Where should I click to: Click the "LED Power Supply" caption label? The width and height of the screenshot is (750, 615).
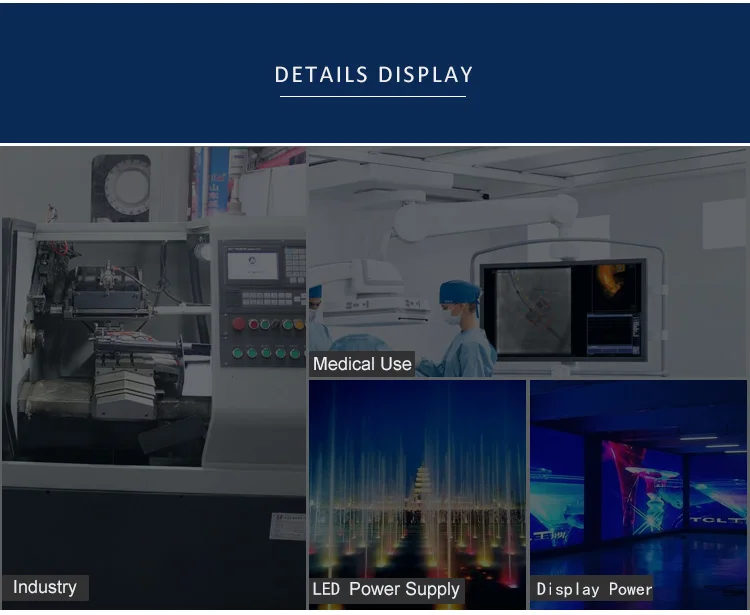tap(386, 589)
